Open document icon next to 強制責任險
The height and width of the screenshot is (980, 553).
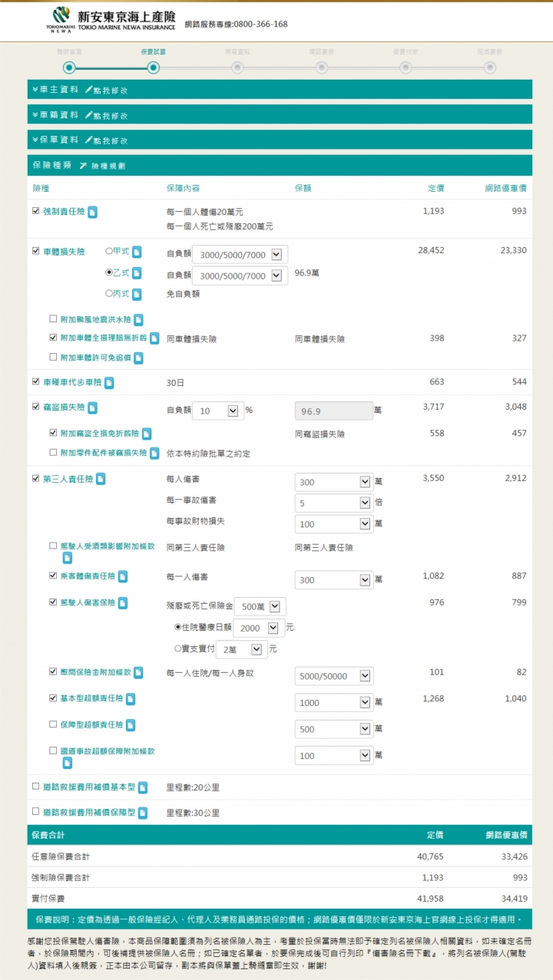92,212
